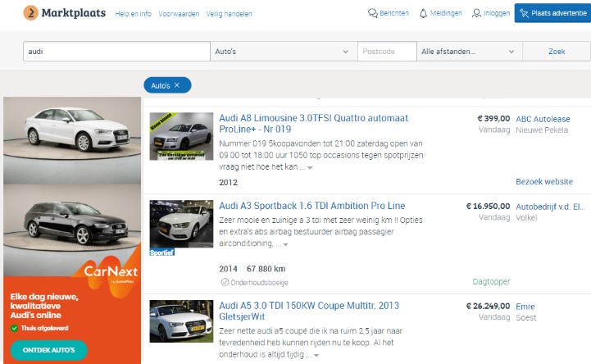Click the Meldingen bell icon
The width and height of the screenshot is (591, 364).
[x=423, y=13]
